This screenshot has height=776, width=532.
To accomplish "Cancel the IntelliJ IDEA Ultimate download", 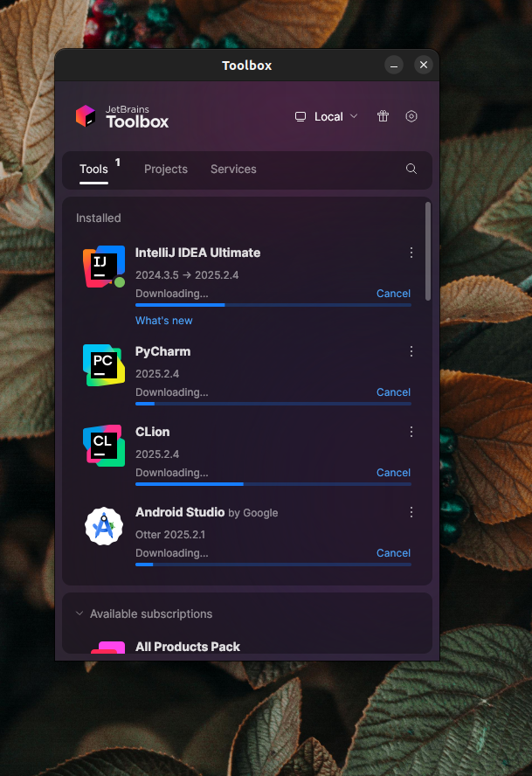I will 393,294.
